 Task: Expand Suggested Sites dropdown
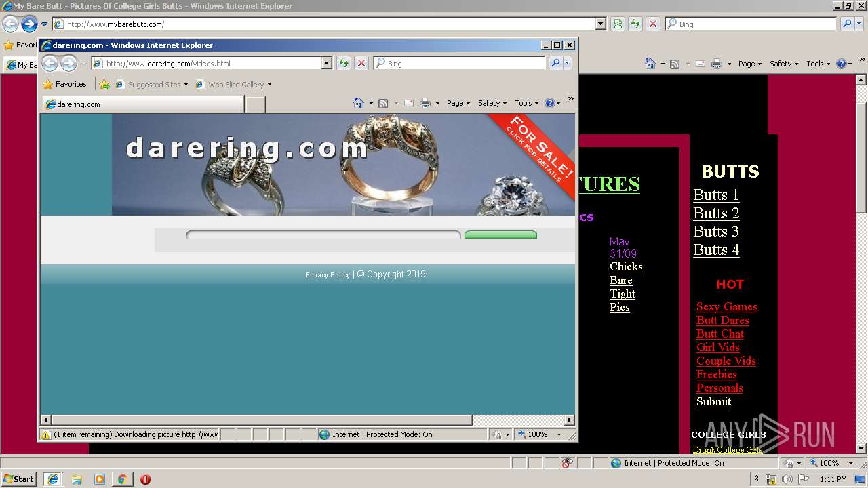coord(186,85)
